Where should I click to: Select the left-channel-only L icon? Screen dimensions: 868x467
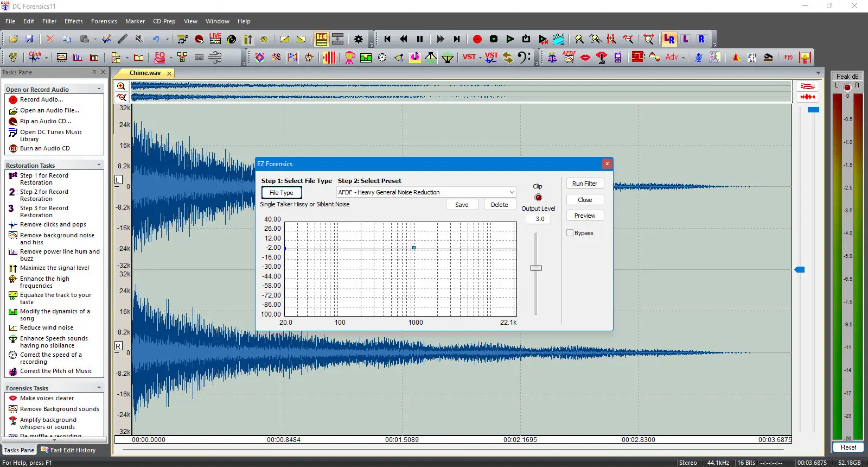[x=685, y=39]
